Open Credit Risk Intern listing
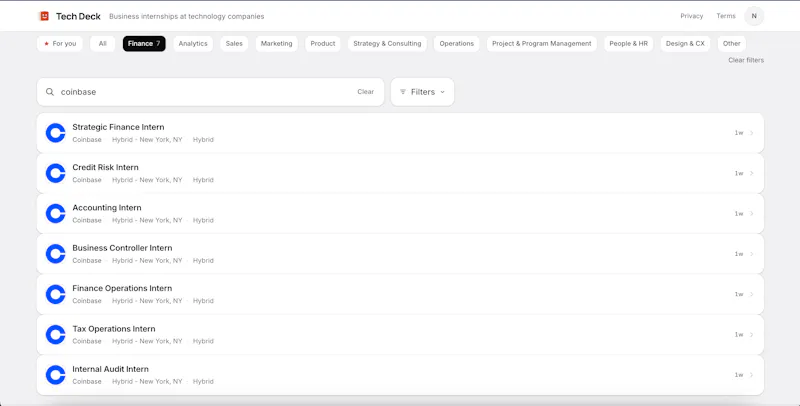 [x=400, y=173]
